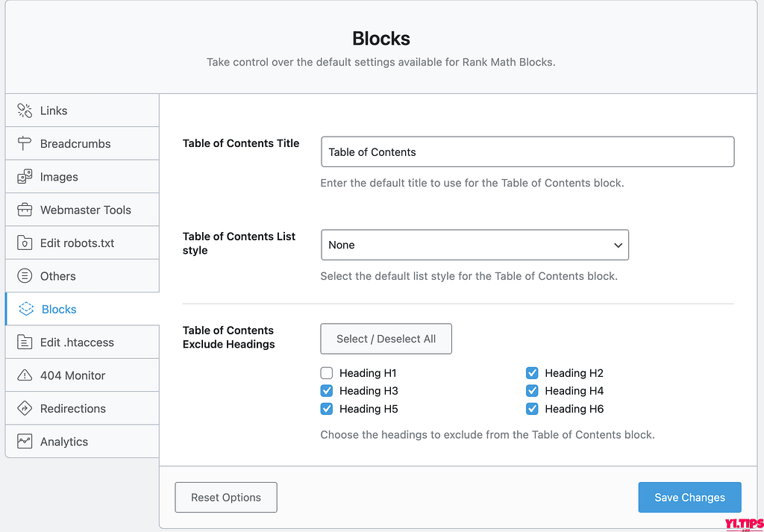The width and height of the screenshot is (764, 532).
Task: Switch to the Others tab
Action: (82, 276)
